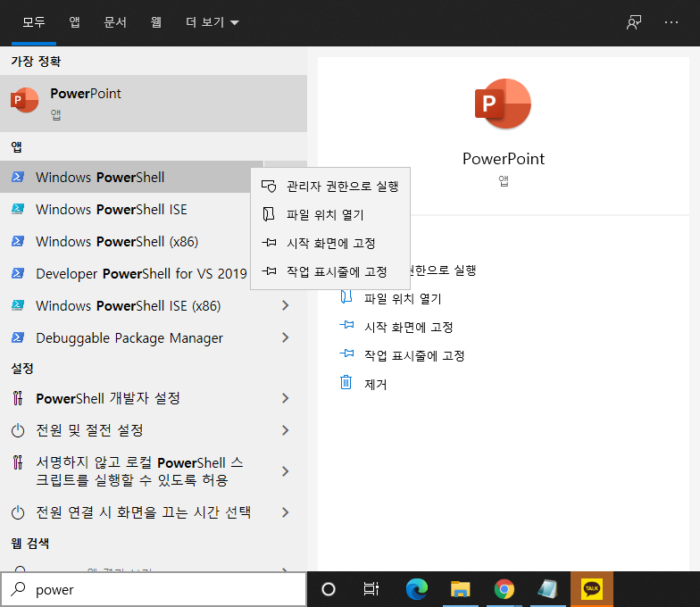This screenshot has height=607, width=700.
Task: Click 시작 화면에 고정 in PowerPoint preview pane
Action: point(409,327)
